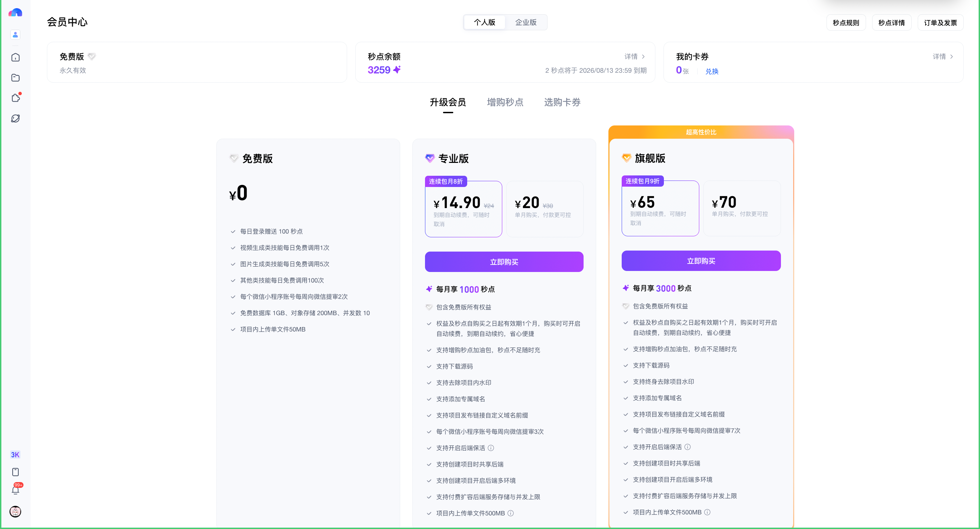
Task: Open the plugin puzzle icon with red dot
Action: click(x=16, y=98)
